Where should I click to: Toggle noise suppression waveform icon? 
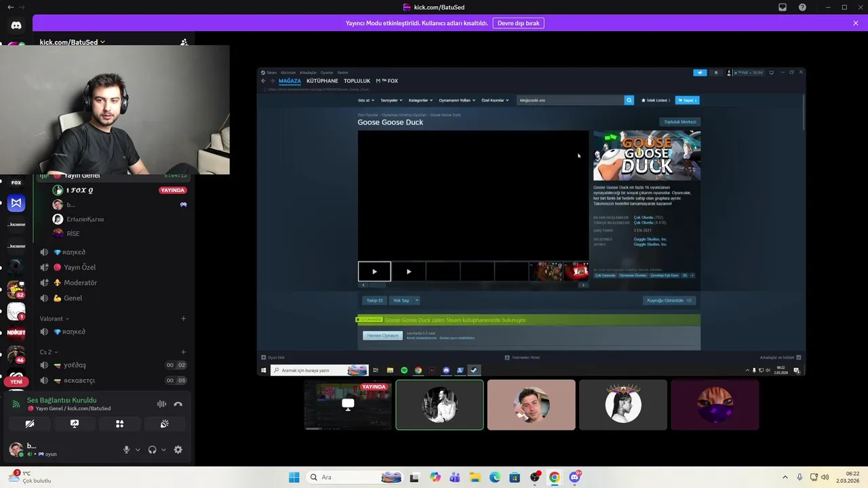pyautogui.click(x=161, y=404)
